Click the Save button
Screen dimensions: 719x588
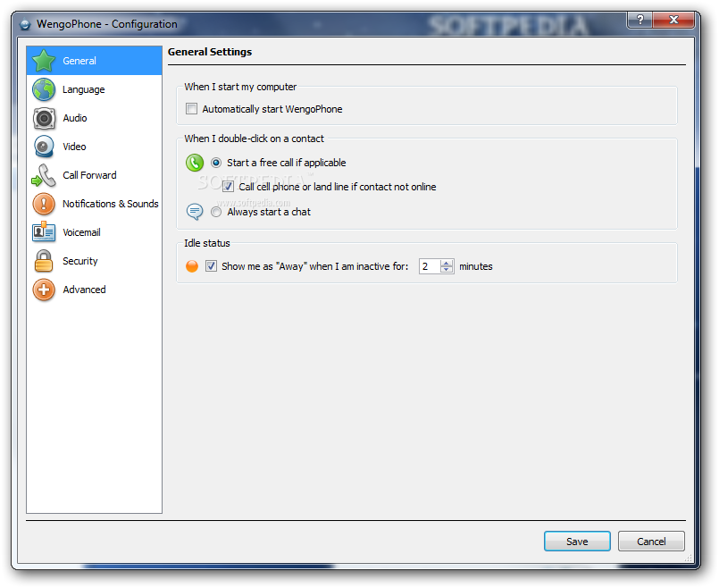[577, 542]
